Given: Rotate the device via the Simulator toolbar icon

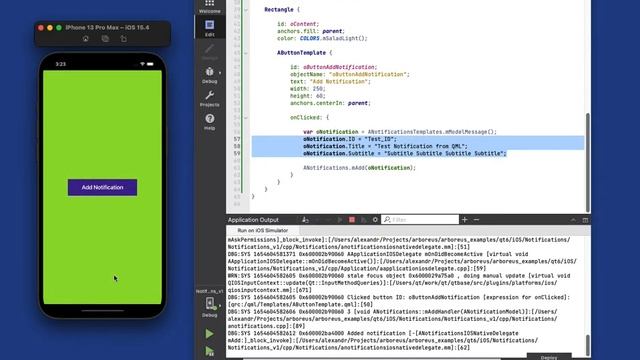Looking at the screenshot, I should click(x=124, y=39).
